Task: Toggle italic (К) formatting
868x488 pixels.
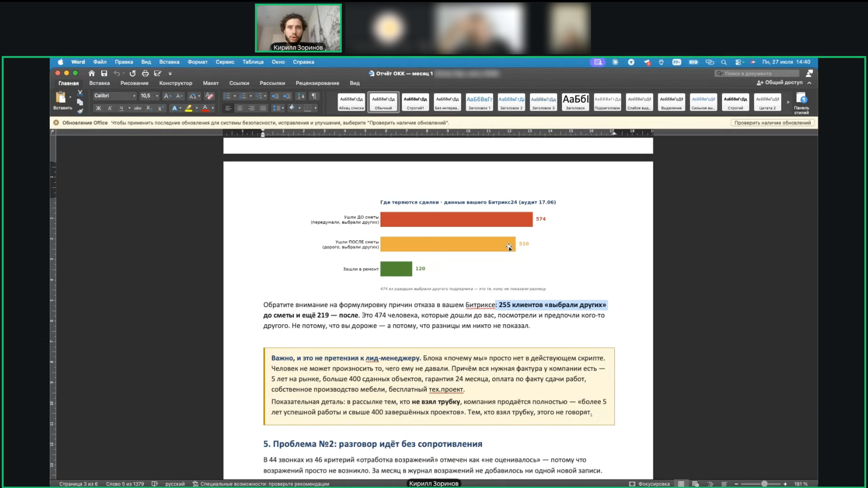Action: pos(110,108)
